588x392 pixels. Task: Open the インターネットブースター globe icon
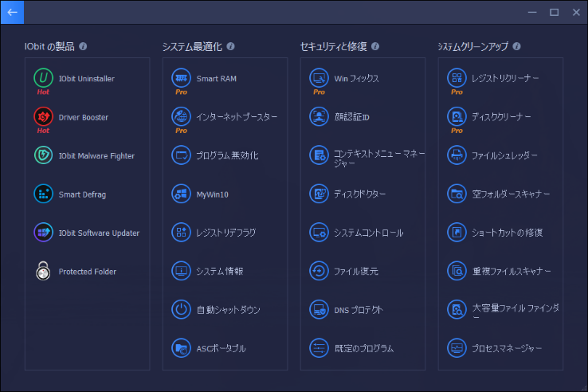click(x=181, y=116)
